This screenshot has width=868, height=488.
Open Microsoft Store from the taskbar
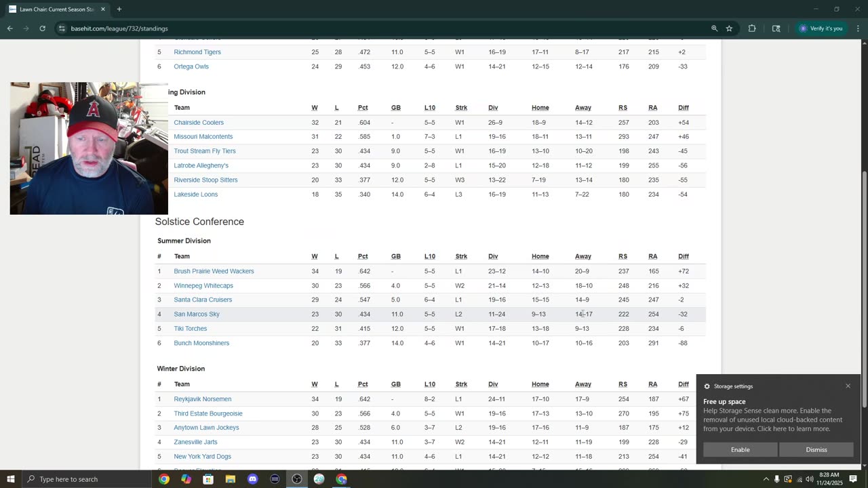208,479
